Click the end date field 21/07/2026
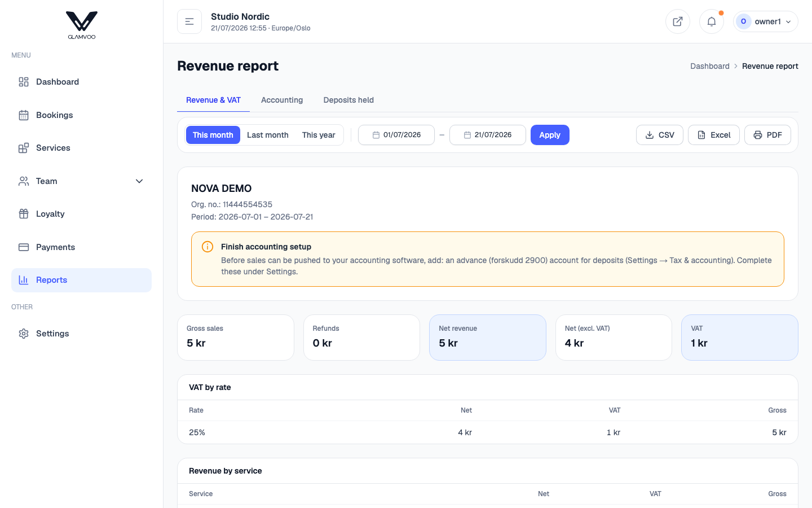 tap(488, 135)
